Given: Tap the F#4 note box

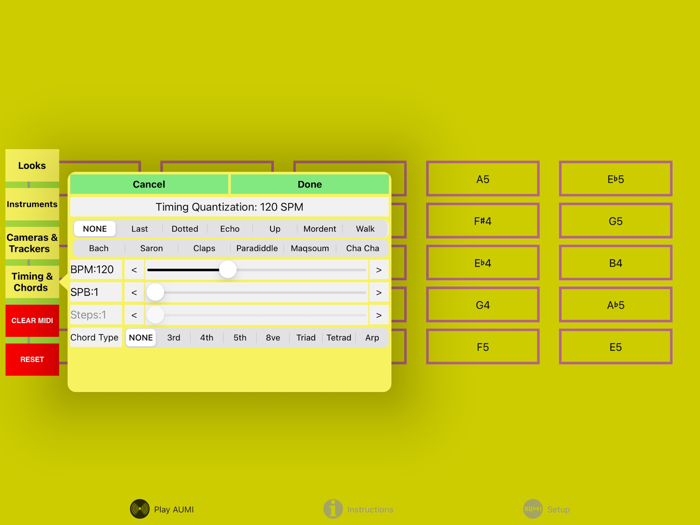Looking at the screenshot, I should coord(483,221).
